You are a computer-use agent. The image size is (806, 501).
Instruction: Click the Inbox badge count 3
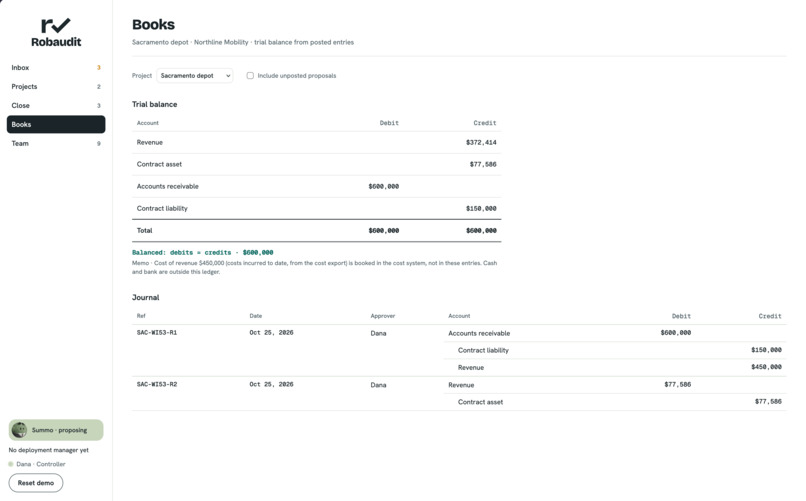pos(99,67)
